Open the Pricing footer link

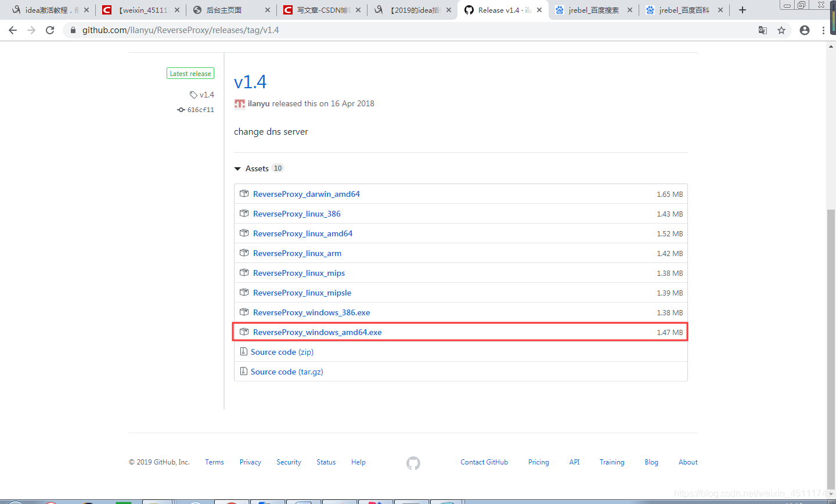coord(538,462)
